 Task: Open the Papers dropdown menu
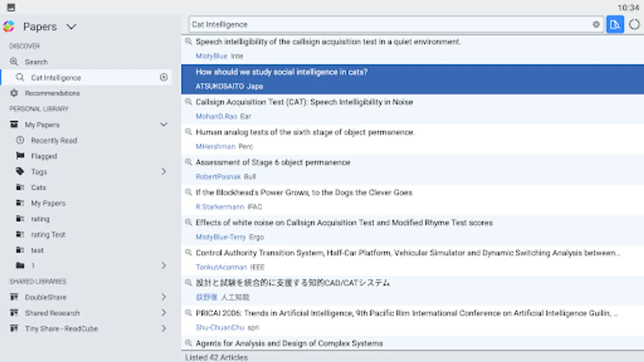[x=71, y=27]
